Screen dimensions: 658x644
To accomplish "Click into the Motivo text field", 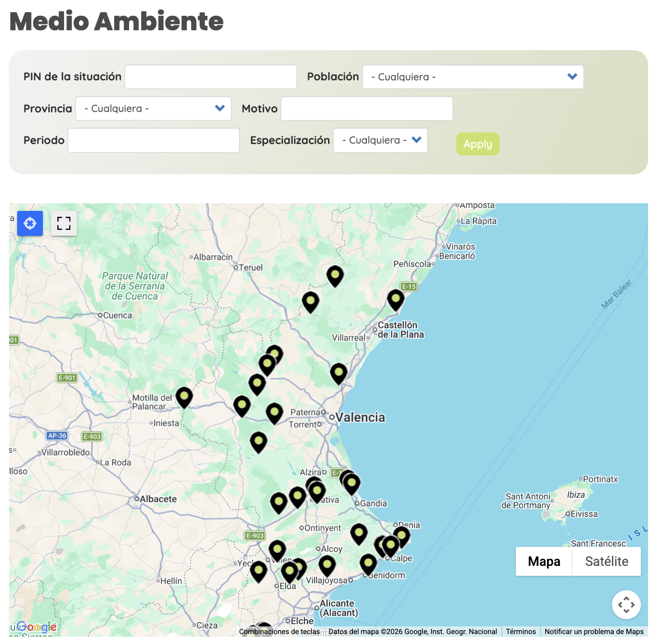I will pos(366,108).
